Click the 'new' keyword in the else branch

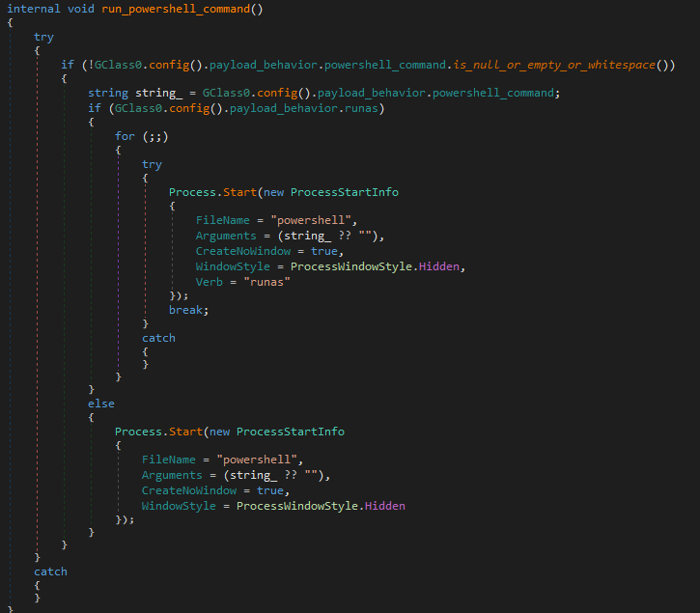pos(219,432)
